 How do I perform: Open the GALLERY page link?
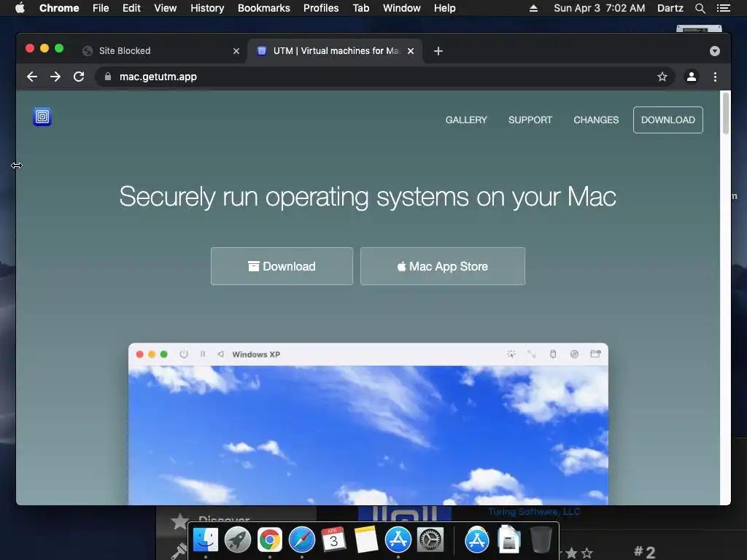[x=466, y=120]
